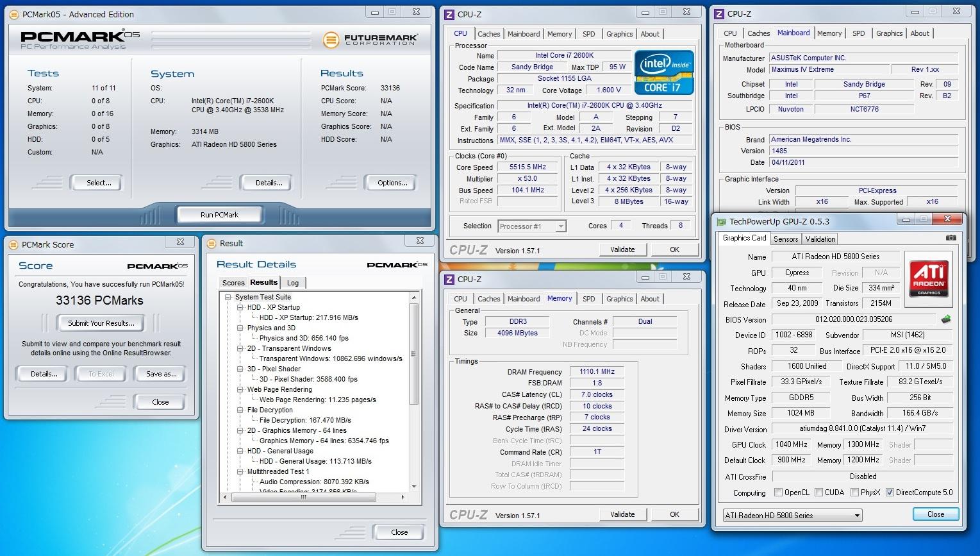This screenshot has height=556, width=980.
Task: Click the Maximus IV Extreme model field
Action: click(828, 69)
